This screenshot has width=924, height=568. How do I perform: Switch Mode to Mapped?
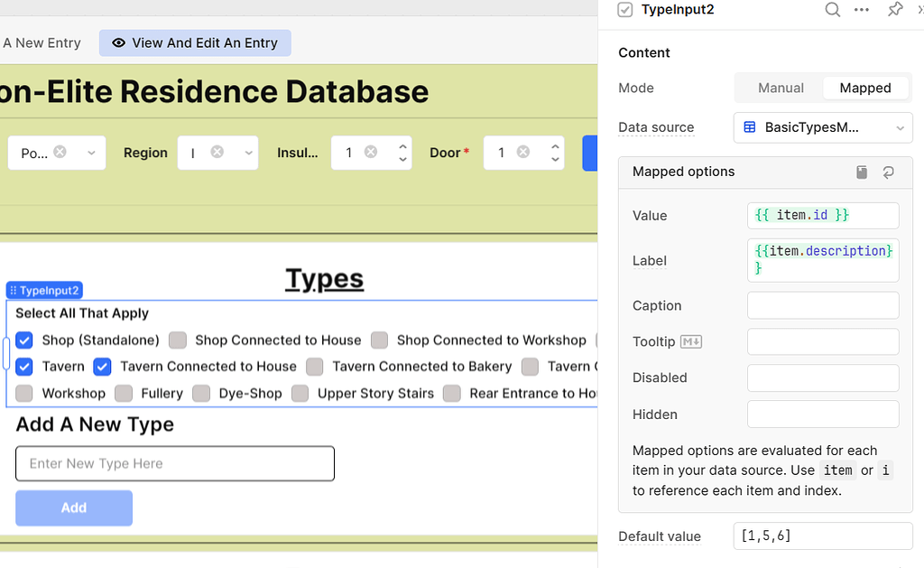[x=865, y=88]
